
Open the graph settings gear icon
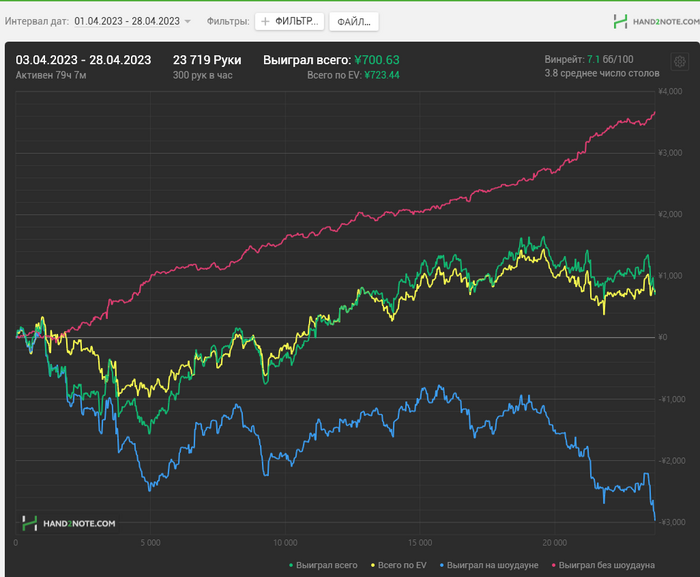(679, 62)
